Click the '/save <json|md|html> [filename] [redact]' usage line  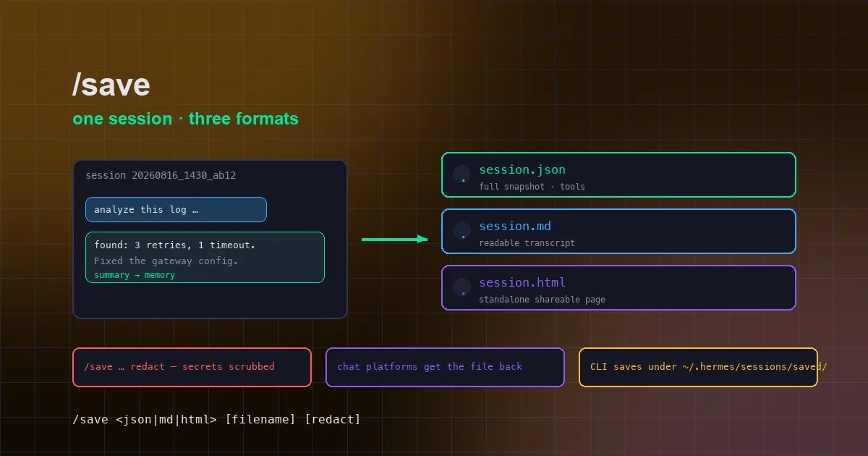click(216, 419)
